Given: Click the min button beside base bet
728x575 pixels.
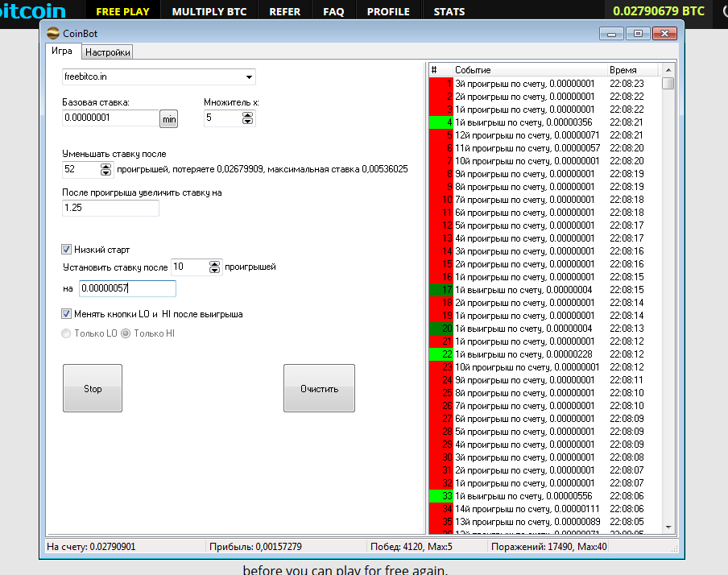Looking at the screenshot, I should 169,119.
